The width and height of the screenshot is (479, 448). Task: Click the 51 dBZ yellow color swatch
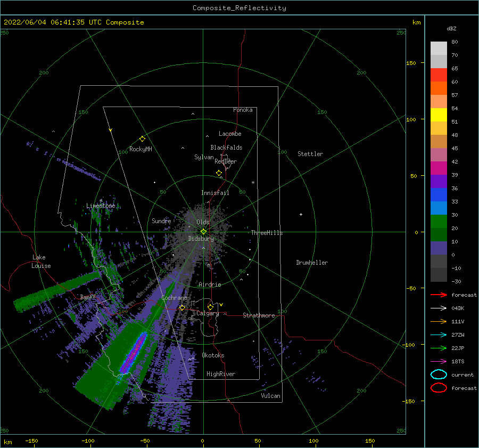tap(439, 115)
